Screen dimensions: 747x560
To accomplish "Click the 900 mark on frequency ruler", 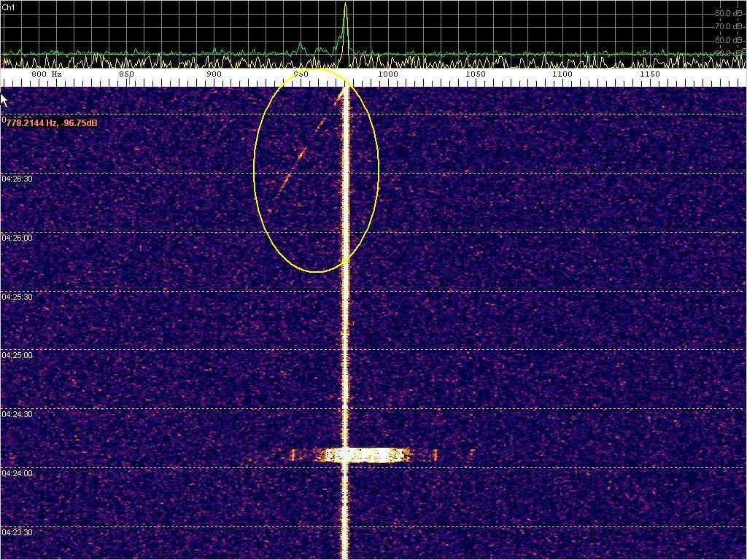I will tap(214, 74).
